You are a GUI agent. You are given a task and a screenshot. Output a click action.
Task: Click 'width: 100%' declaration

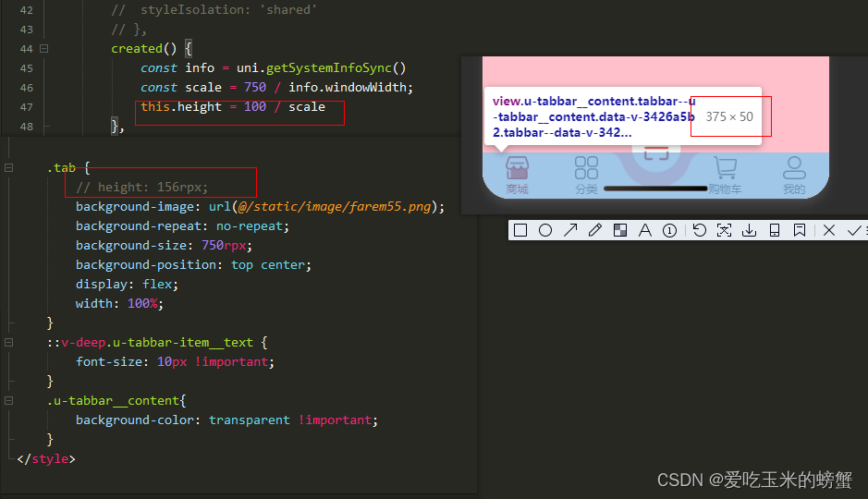click(x=119, y=303)
